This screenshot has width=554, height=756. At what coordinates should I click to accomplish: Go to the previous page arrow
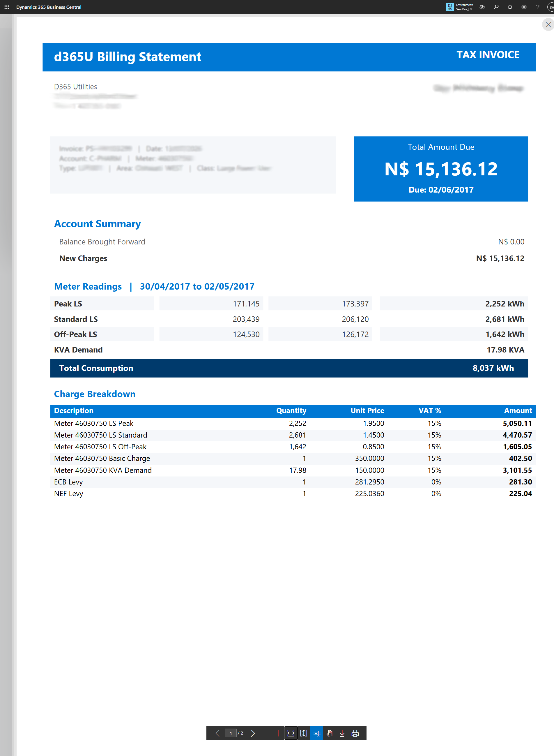217,733
